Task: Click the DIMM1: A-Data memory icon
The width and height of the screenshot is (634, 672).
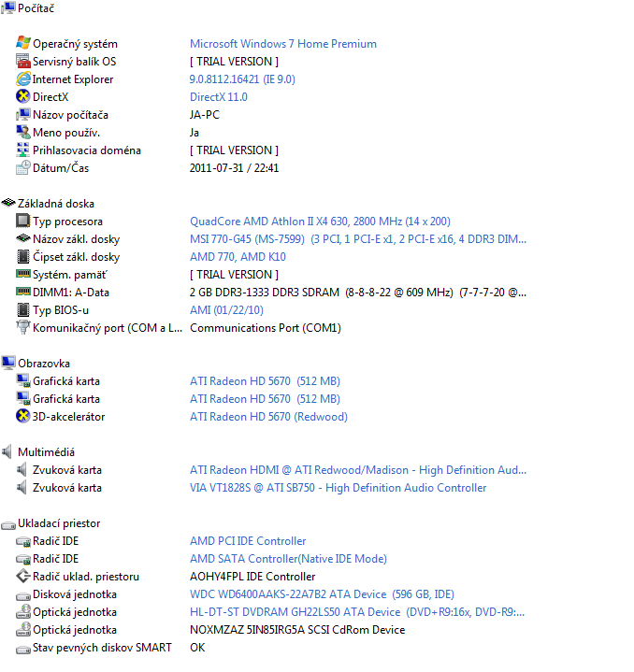Action: pyautogui.click(x=23, y=292)
